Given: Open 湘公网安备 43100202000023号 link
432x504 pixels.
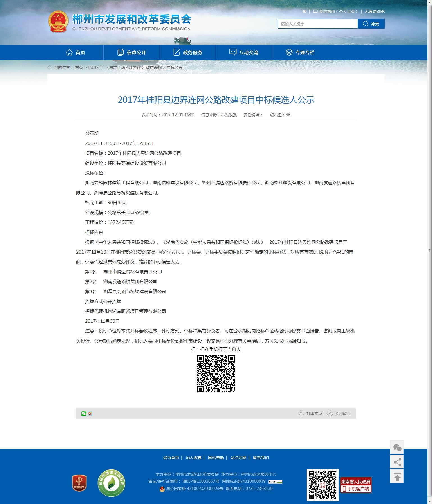Looking at the screenshot, I should (195, 489).
